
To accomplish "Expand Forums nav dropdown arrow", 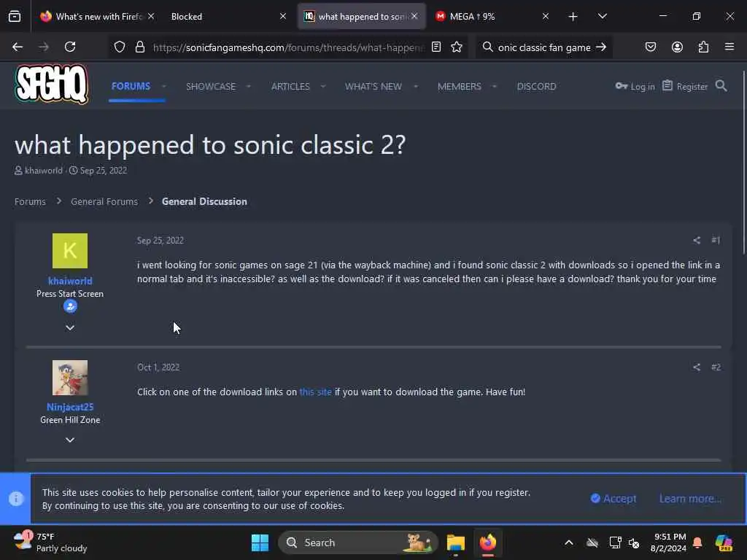I will click(x=163, y=87).
